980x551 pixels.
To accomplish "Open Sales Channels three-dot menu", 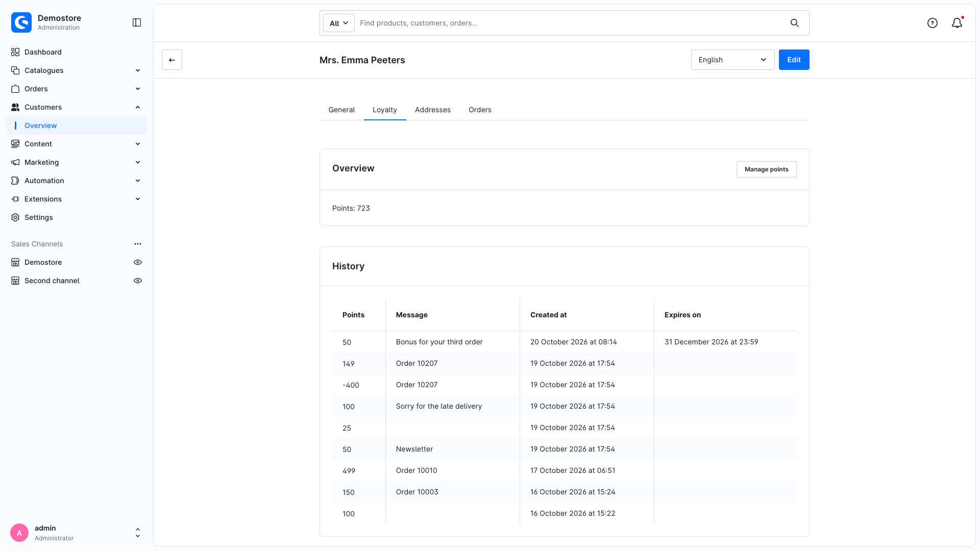I will coord(138,244).
